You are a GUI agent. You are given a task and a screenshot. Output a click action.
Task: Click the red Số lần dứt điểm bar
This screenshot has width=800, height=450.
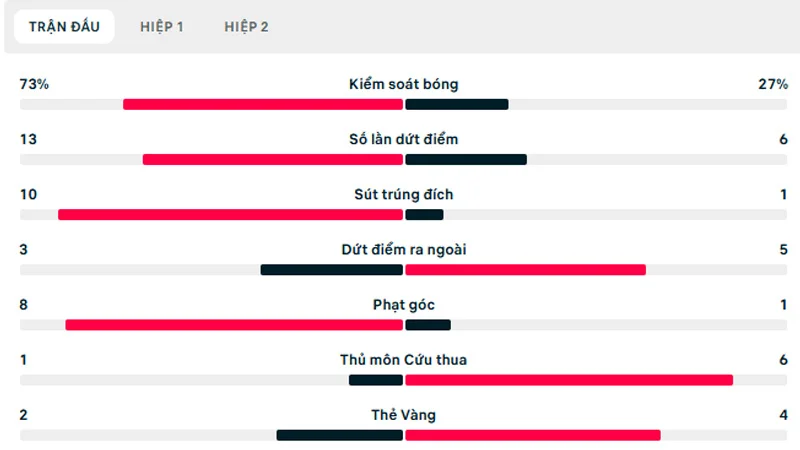point(273,159)
